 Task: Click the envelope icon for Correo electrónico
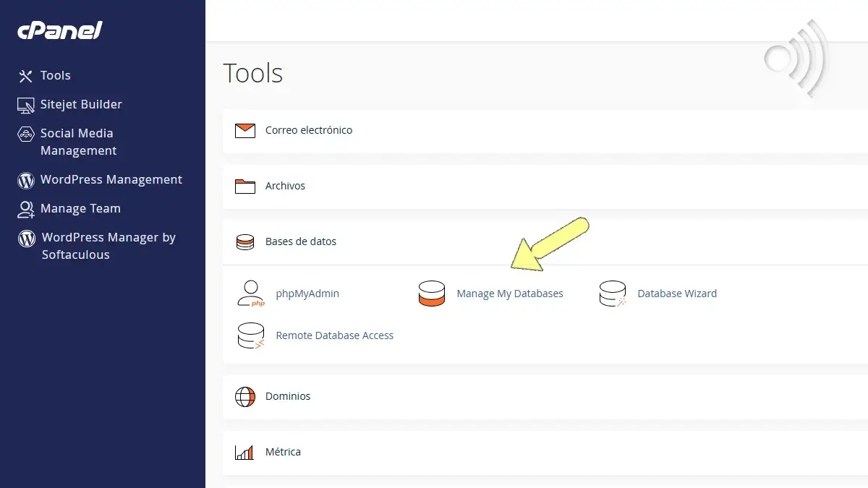pos(245,130)
